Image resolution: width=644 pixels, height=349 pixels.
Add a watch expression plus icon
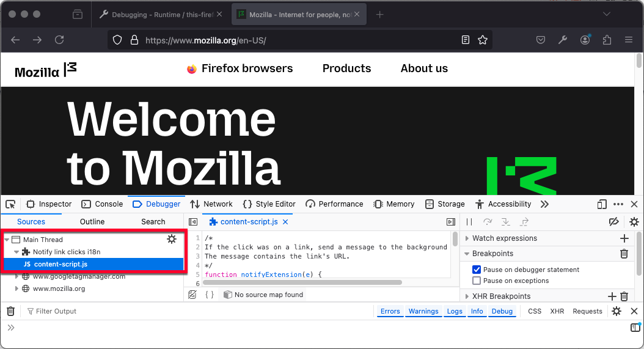(x=624, y=238)
